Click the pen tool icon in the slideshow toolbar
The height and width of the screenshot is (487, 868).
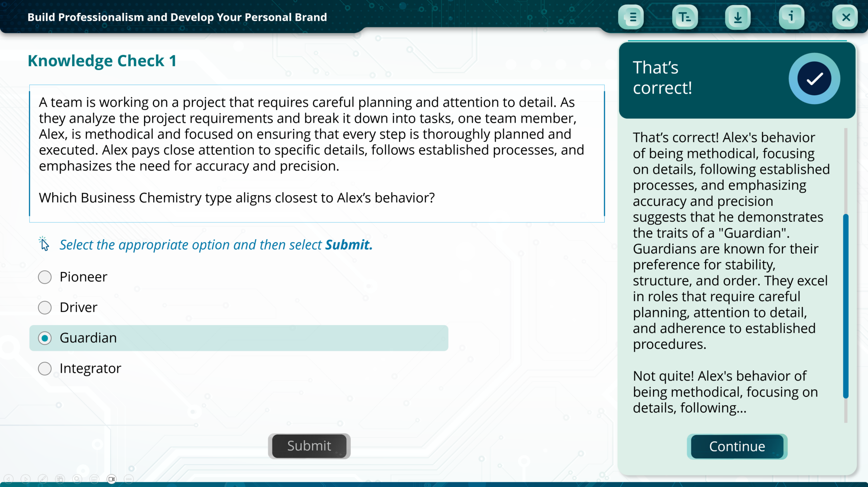pos(43,479)
